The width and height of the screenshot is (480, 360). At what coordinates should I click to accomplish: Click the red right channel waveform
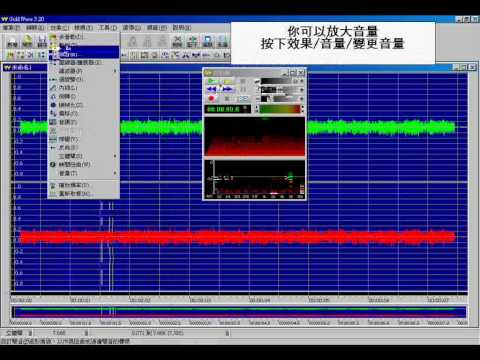(x=238, y=237)
